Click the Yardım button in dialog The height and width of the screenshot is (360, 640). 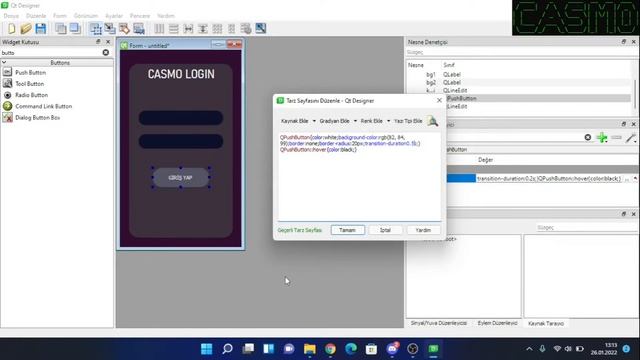(423, 230)
